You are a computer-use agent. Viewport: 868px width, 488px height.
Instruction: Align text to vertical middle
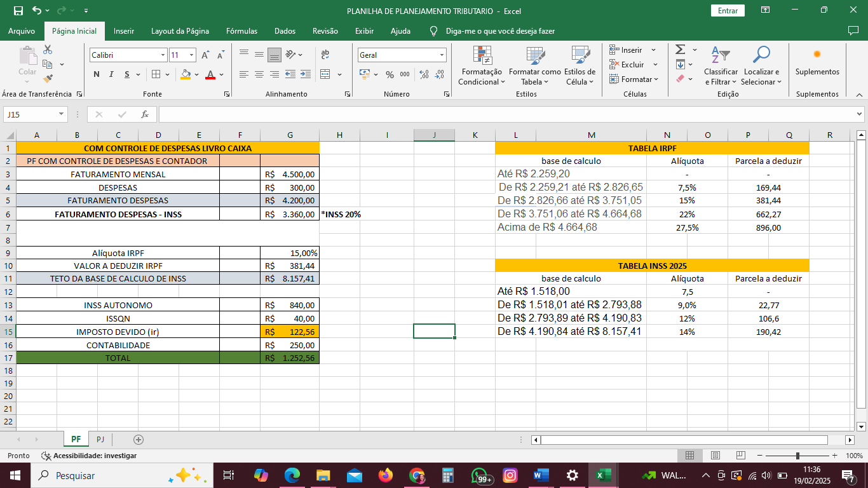259,55
